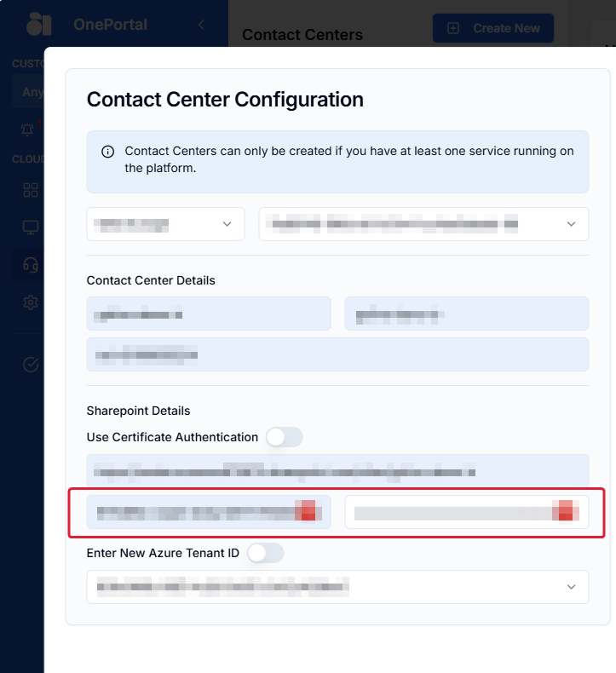Select the monitor icon in sidebar

pyautogui.click(x=31, y=227)
